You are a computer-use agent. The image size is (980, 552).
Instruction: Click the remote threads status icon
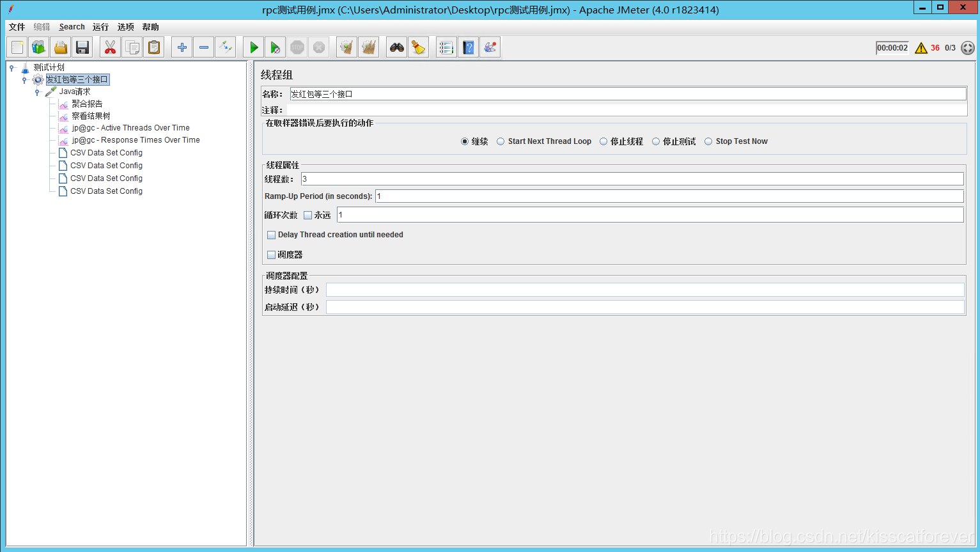point(968,48)
